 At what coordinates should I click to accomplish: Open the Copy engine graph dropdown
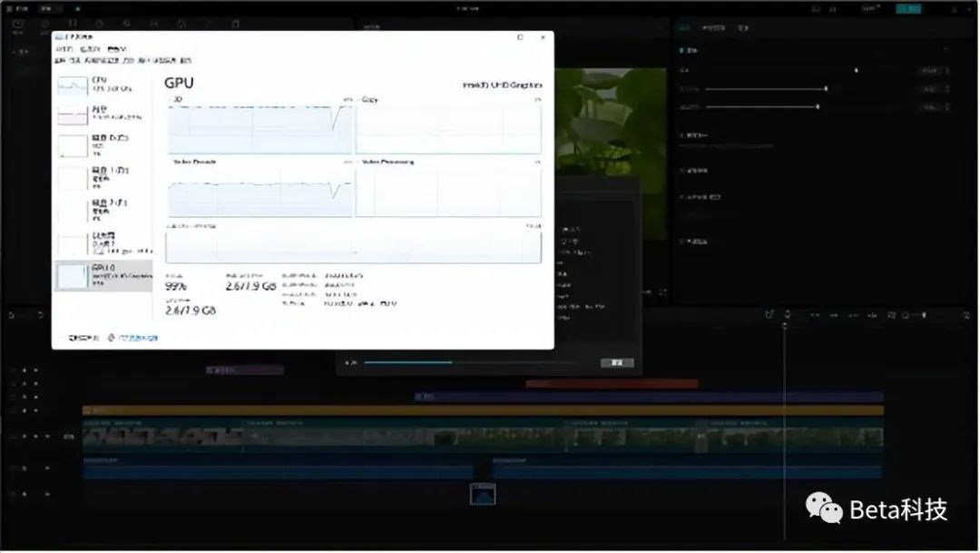tap(368, 100)
